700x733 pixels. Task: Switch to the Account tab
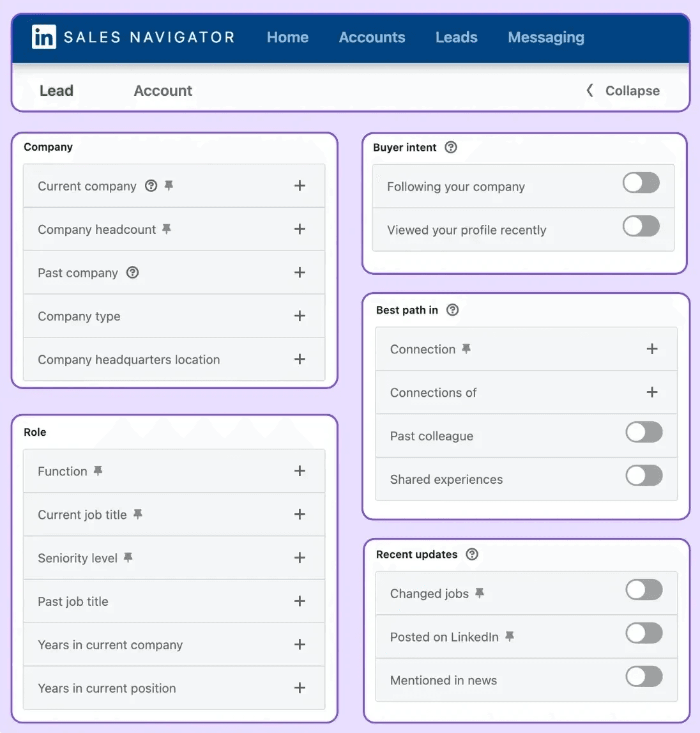(163, 90)
